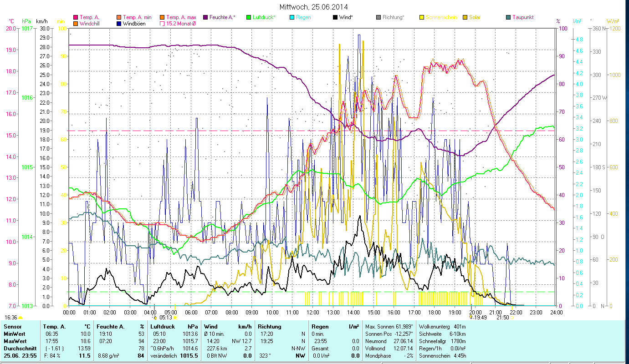Click the Feuchte A. table column header

pos(111,327)
